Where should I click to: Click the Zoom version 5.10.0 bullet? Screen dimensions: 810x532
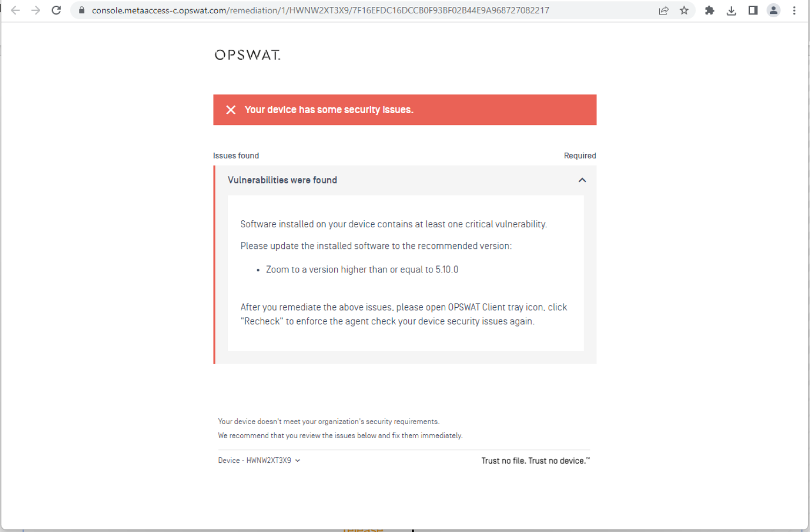[362, 270]
